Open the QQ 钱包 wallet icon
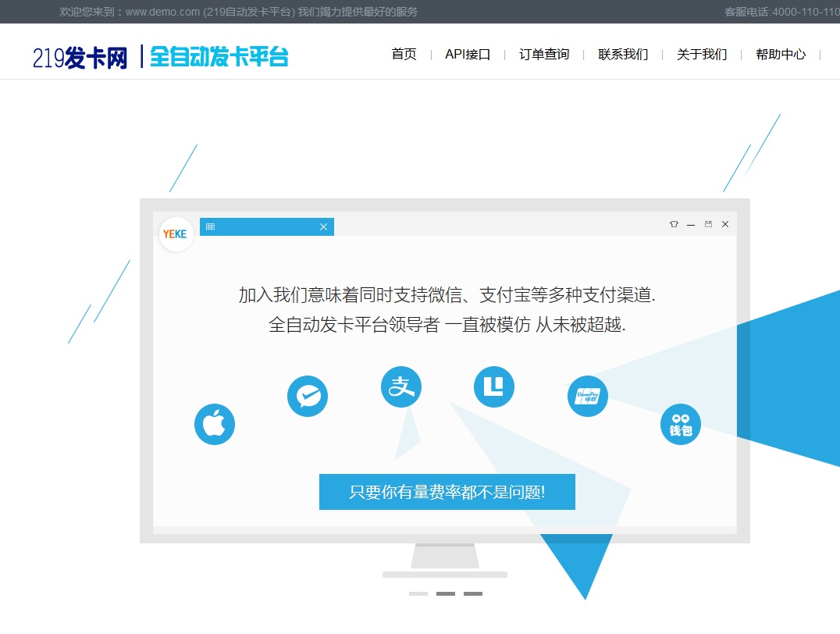Image resolution: width=840 pixels, height=634 pixels. pos(681,425)
